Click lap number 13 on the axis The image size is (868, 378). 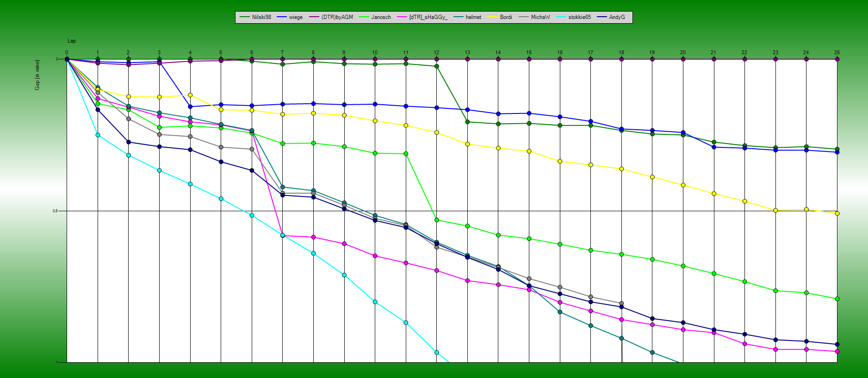point(467,53)
